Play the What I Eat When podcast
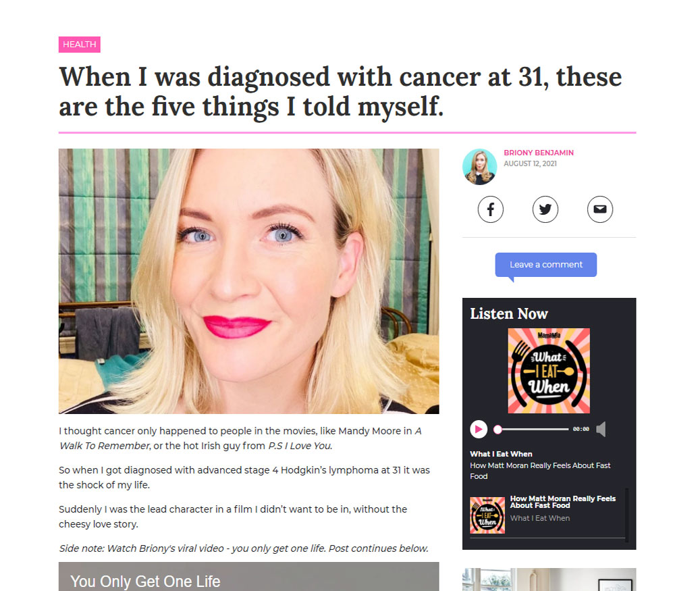Image resolution: width=700 pixels, height=591 pixels. (x=479, y=430)
